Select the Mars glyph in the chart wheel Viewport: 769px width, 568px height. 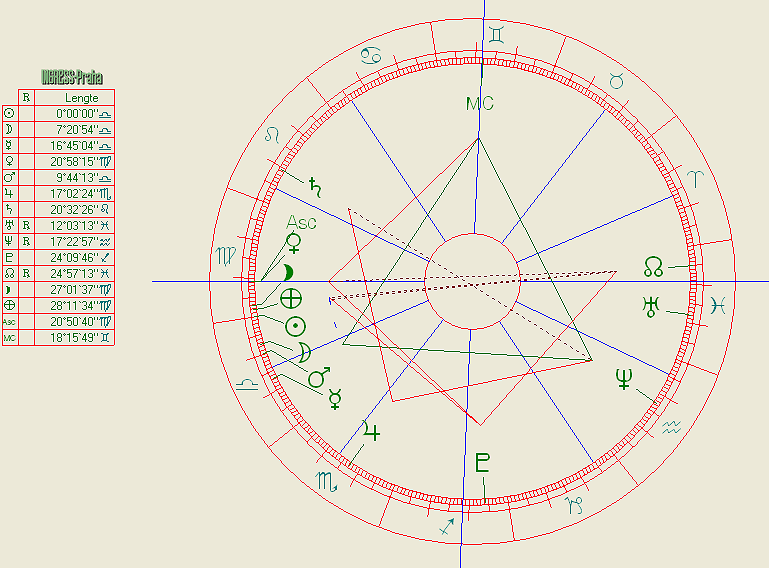pyautogui.click(x=319, y=377)
